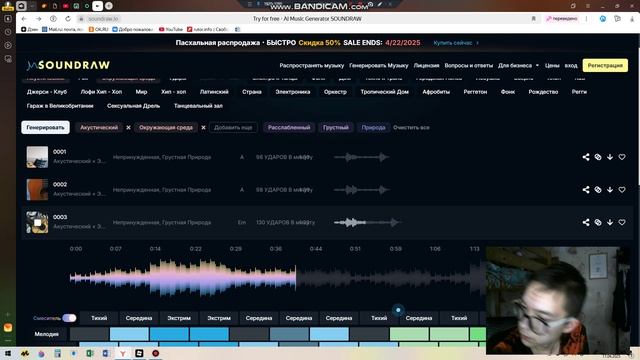Select first Экстрим intensity block
The image size is (640, 360).
pos(179,318)
